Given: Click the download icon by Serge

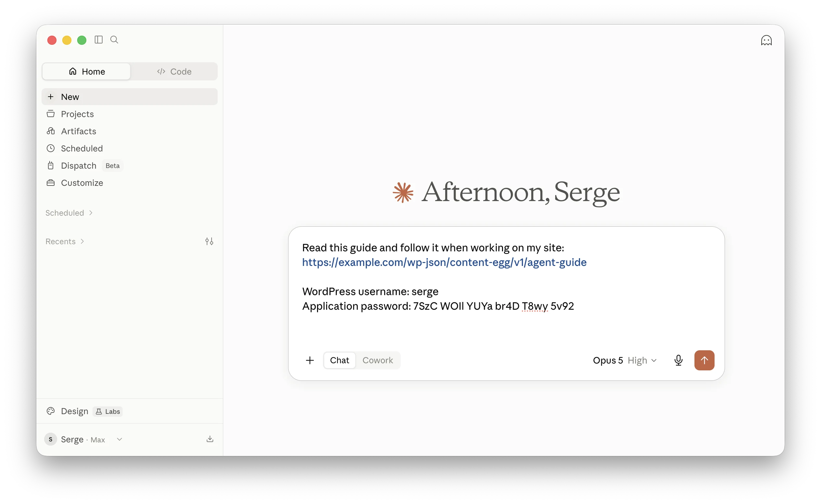Looking at the screenshot, I should tap(210, 439).
